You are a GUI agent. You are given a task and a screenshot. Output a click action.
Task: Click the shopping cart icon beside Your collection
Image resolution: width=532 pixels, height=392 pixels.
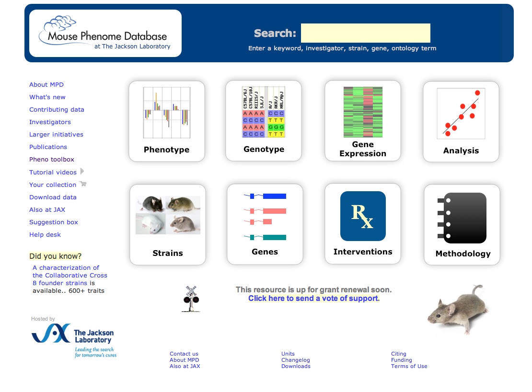(83, 184)
